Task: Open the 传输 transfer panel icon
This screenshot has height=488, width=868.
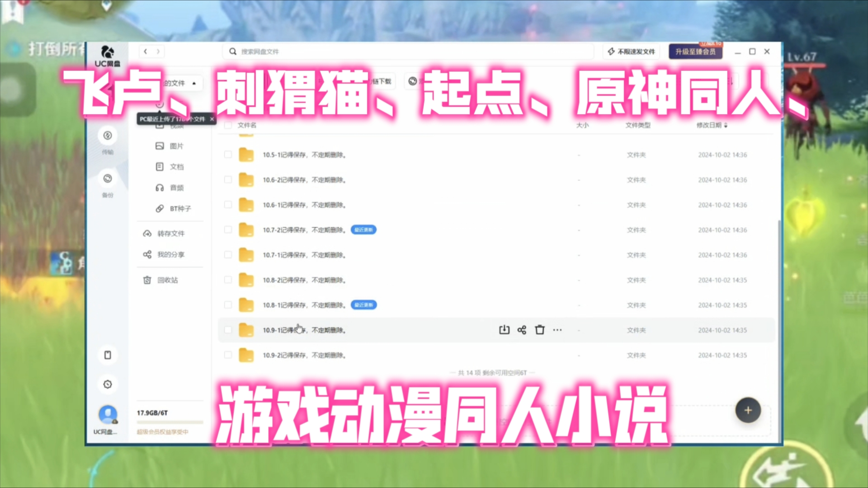Action: [108, 136]
